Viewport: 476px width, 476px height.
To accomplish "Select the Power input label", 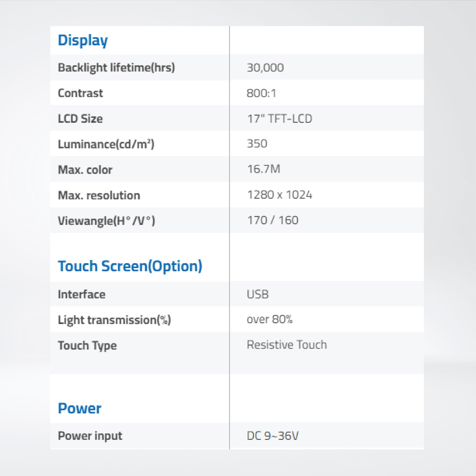I will pyautogui.click(x=90, y=436).
